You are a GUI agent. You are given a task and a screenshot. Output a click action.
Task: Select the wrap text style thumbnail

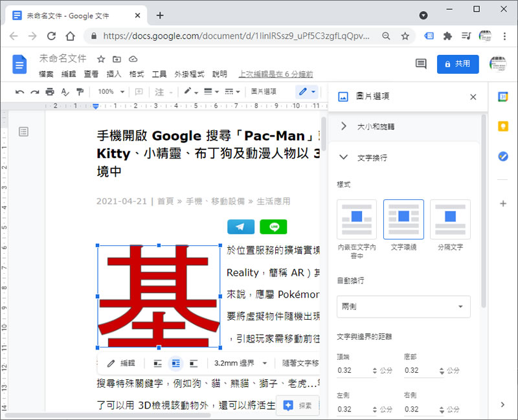(x=403, y=219)
